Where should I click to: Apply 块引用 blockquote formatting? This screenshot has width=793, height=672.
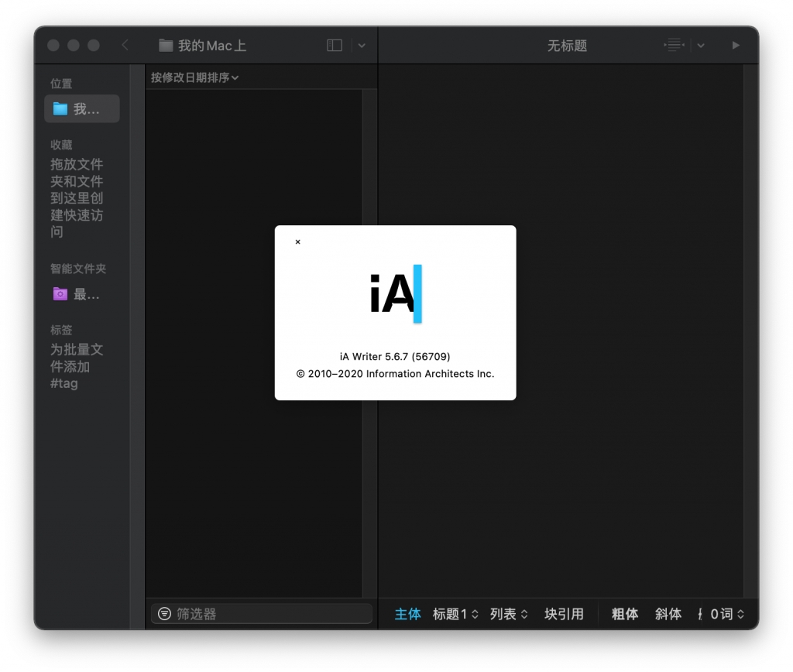click(564, 614)
